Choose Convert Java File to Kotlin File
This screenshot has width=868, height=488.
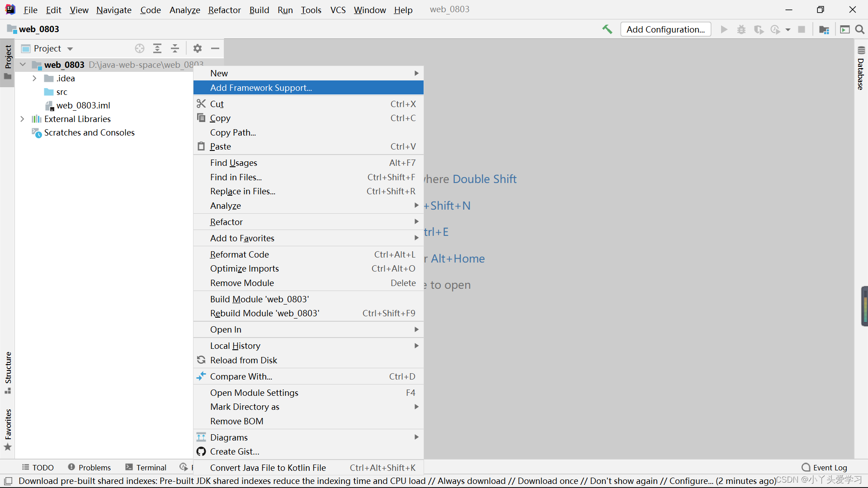308,468
